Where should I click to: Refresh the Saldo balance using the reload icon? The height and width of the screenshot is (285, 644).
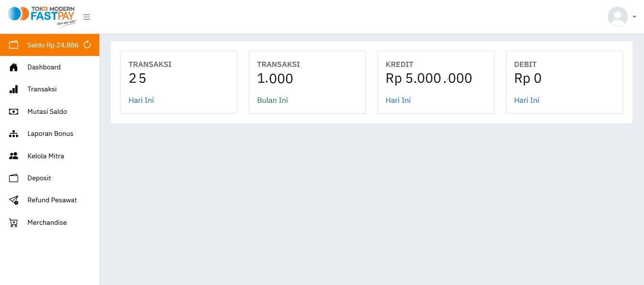point(87,44)
